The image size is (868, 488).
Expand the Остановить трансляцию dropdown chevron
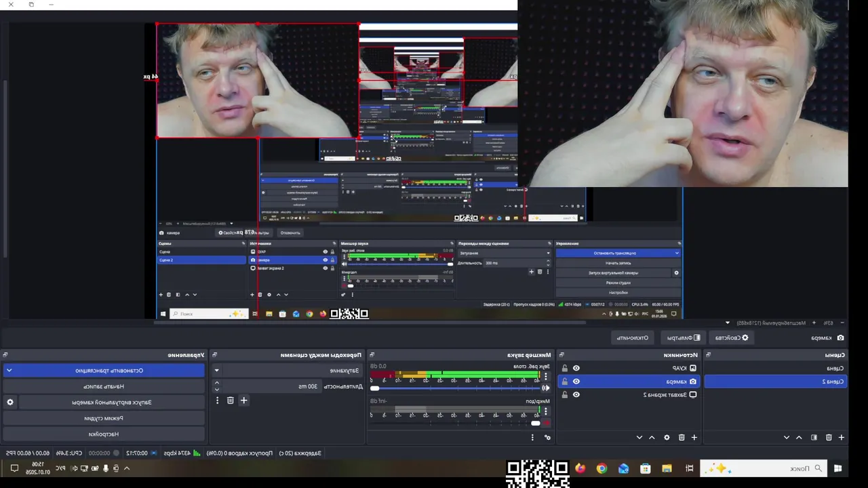(x=9, y=371)
